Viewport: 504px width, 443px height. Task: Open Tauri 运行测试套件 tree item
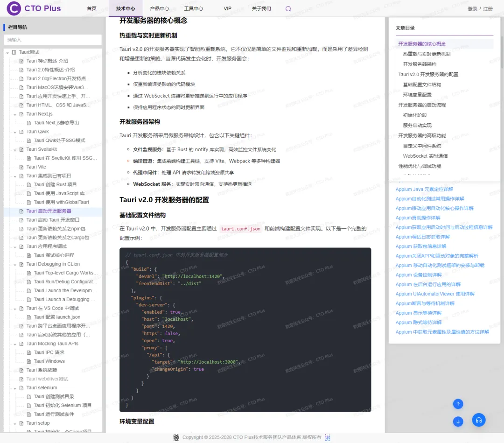(54, 415)
